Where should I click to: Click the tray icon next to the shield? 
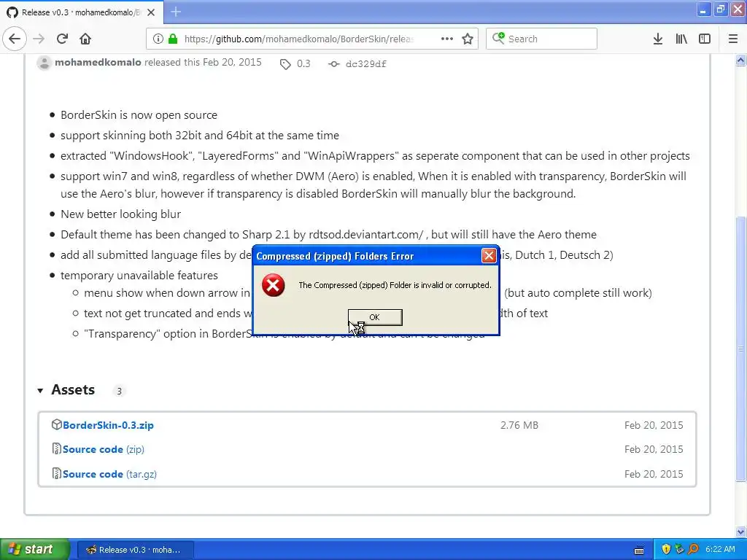click(679, 549)
